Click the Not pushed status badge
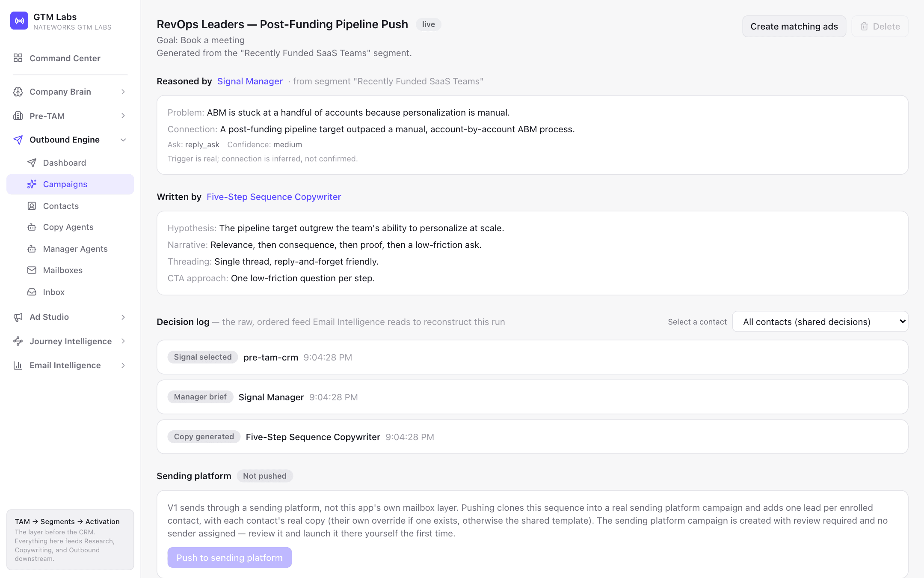 click(265, 476)
